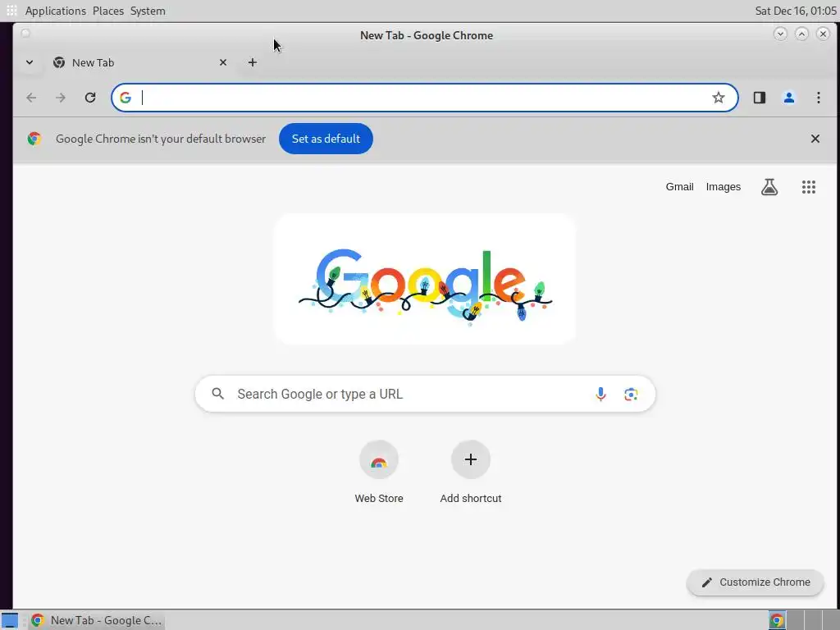840x630 pixels.
Task: Click inside the address bar
Action: [x=425, y=98]
